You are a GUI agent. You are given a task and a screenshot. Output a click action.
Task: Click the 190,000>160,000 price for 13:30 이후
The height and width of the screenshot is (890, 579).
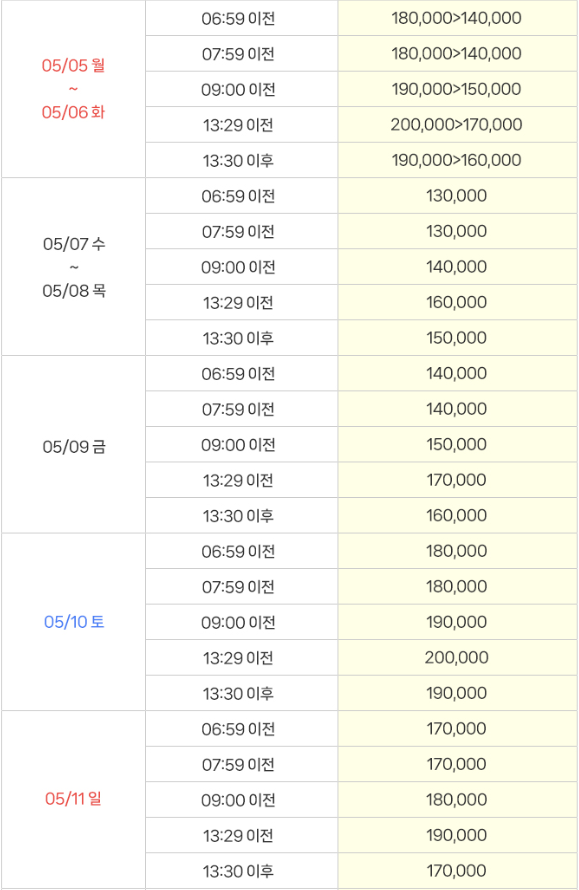457,160
